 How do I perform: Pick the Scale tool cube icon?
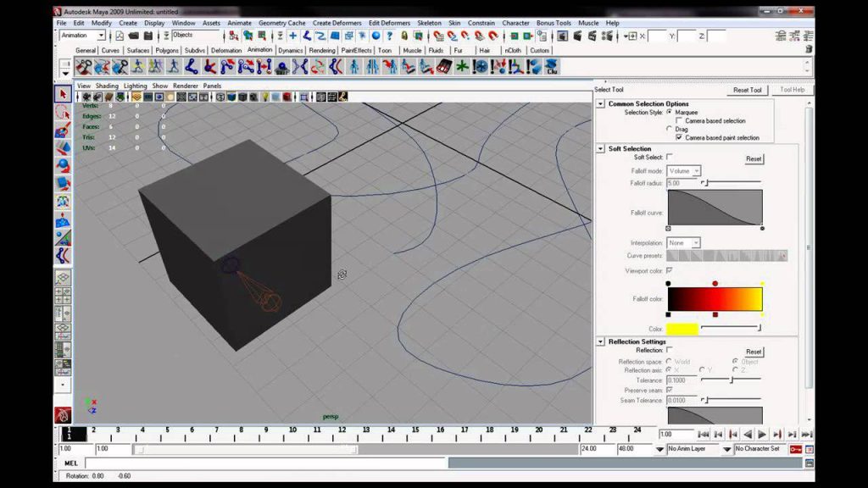[63, 183]
